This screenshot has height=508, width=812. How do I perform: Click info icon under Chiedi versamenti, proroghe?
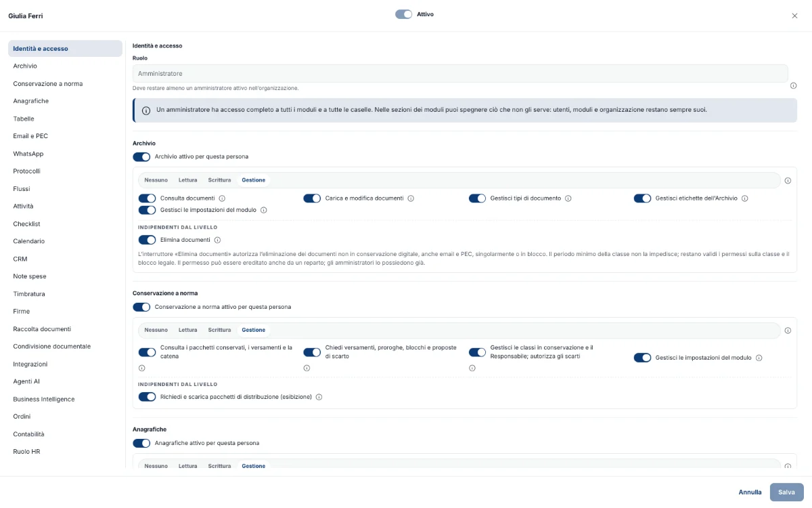307,368
